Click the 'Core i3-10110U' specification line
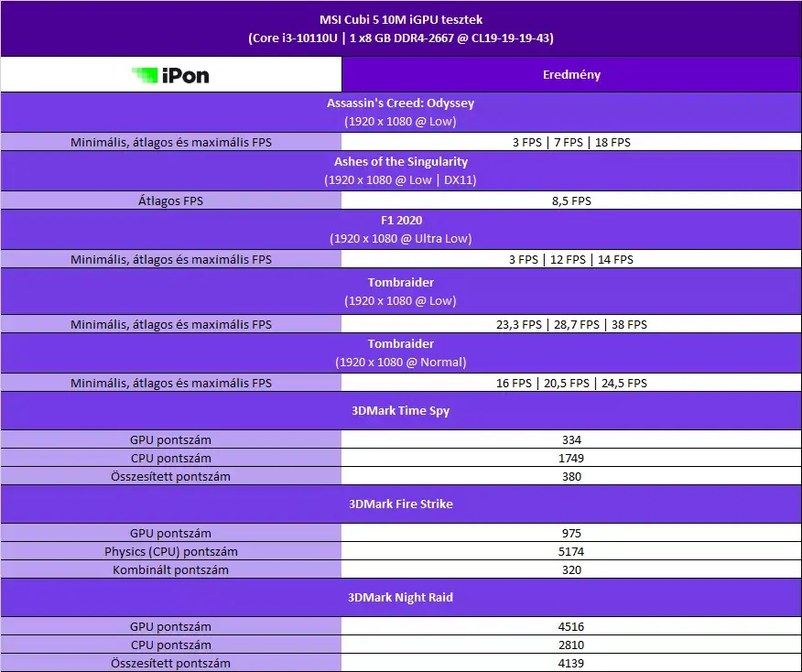Viewport: 802px width, 672px height. [401, 38]
